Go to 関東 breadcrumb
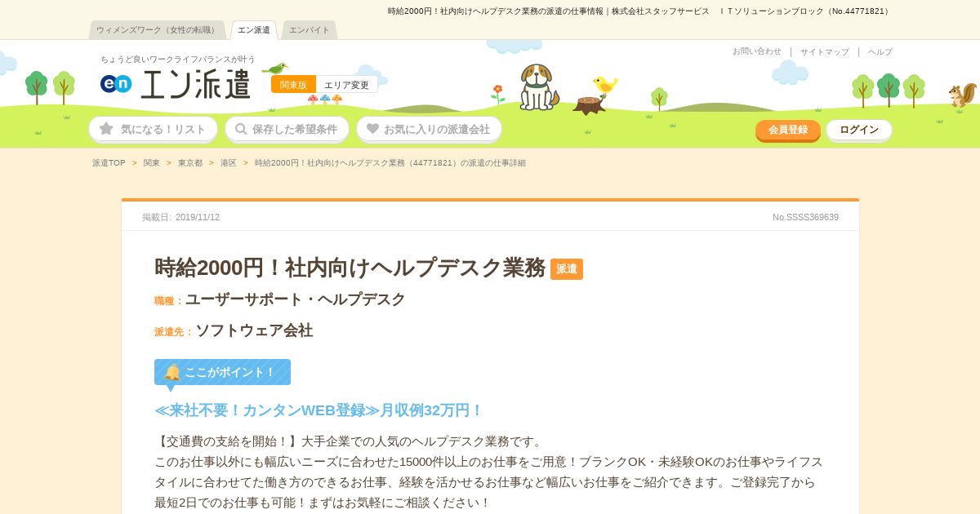Screen dimensions: 980x514 (x=152, y=163)
